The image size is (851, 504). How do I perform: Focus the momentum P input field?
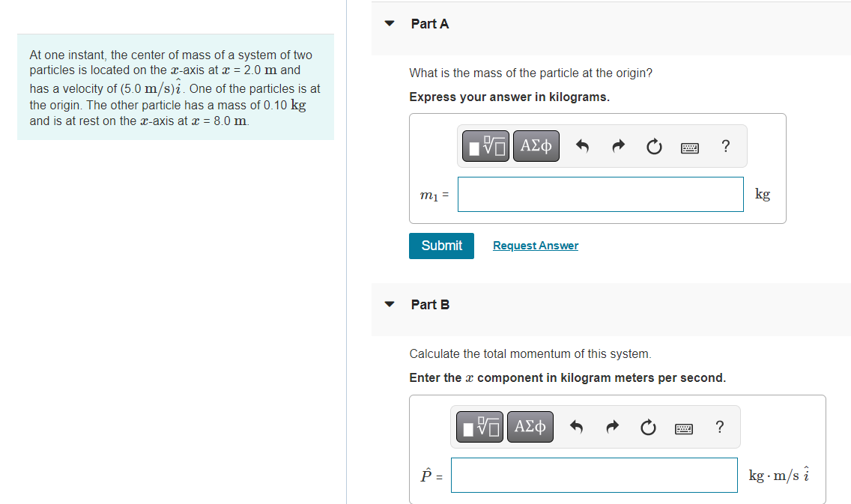tap(594, 476)
